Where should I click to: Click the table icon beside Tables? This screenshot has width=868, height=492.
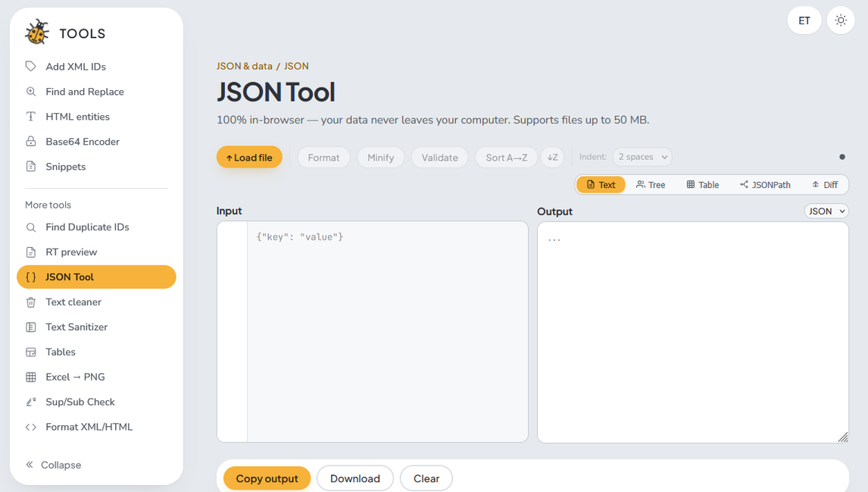31,352
